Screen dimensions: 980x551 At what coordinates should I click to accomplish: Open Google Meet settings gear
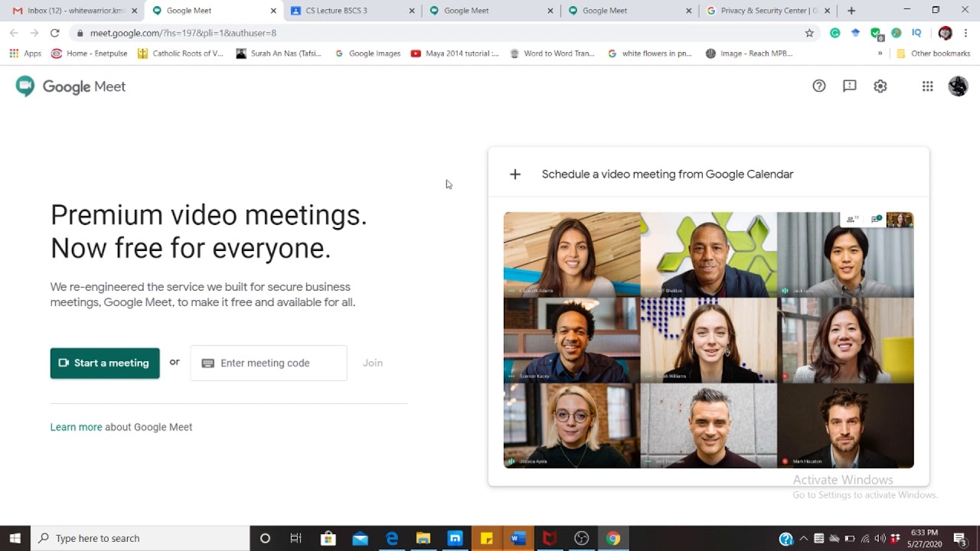[x=880, y=86]
